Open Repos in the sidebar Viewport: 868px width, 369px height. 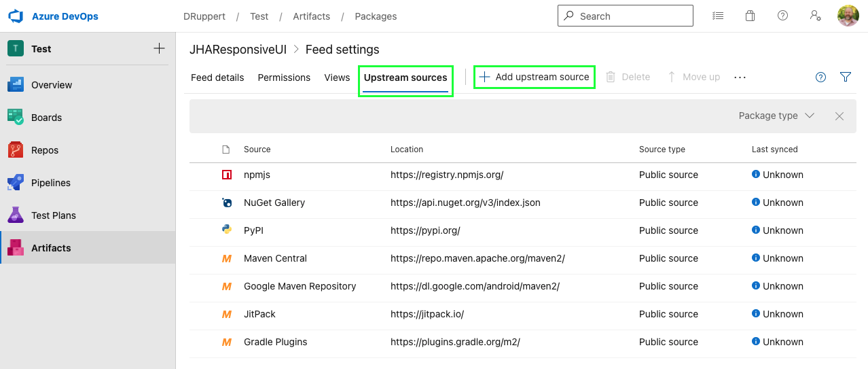45,150
